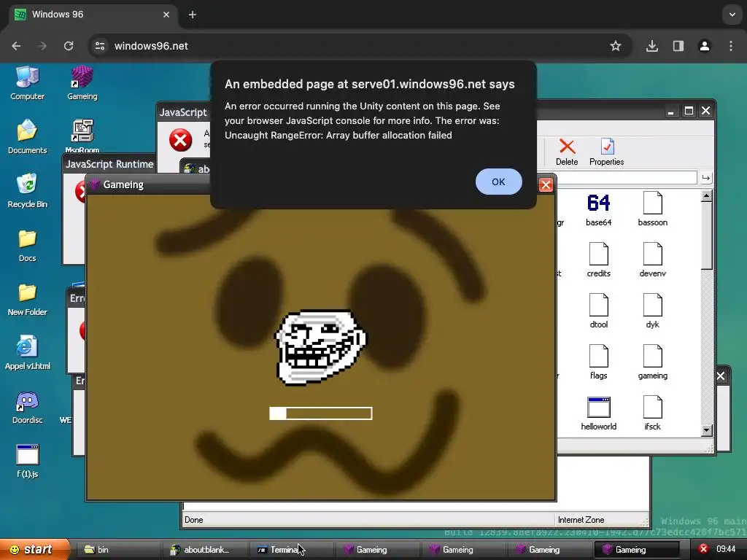Image resolution: width=747 pixels, height=560 pixels.
Task: Click the 09:44 taskbar clock
Action: pos(726,549)
